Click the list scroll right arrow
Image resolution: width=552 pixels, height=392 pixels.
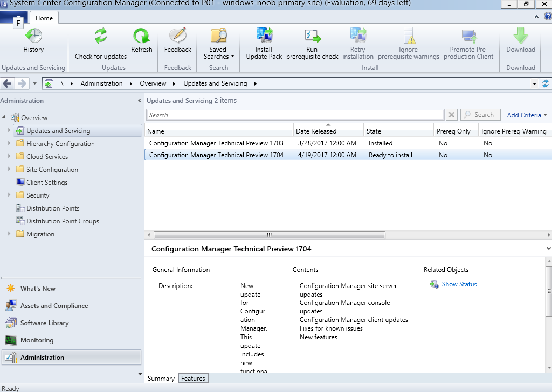pyautogui.click(x=549, y=235)
